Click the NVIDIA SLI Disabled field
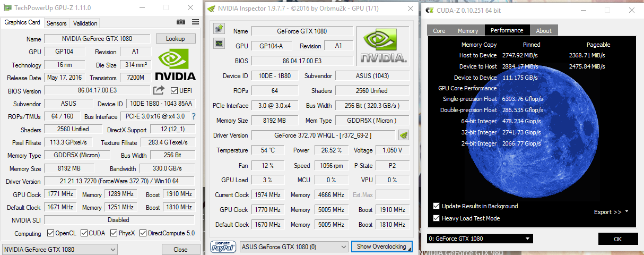This screenshot has width=644, height=255. pyautogui.click(x=118, y=220)
